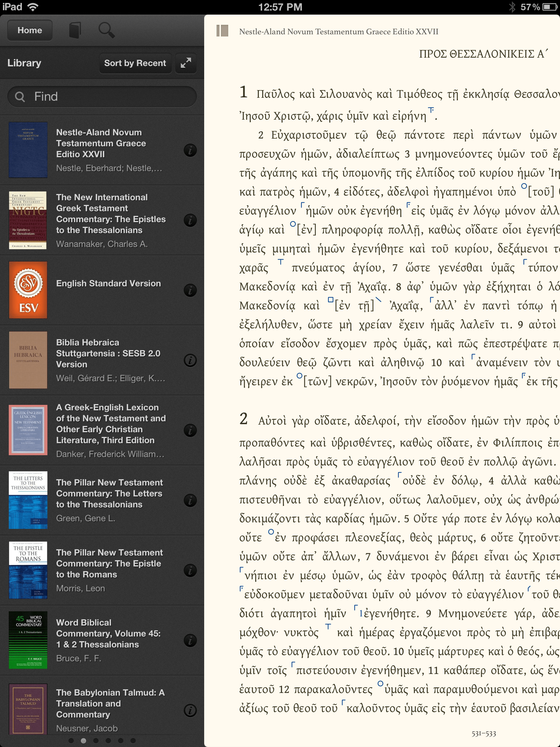Tap the ΠΡΟΣ ΘΕΣΣΑΛΟΝΙΚΕΙΣ Α΄ heading
This screenshot has height=747, width=560.
(x=483, y=54)
